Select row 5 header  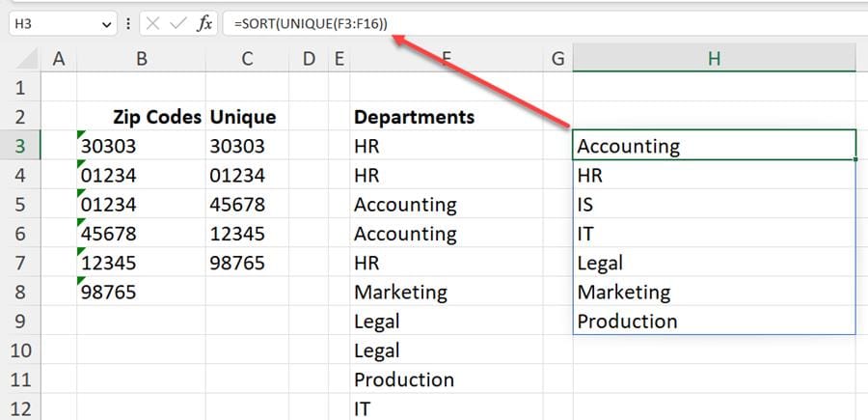pos(20,205)
